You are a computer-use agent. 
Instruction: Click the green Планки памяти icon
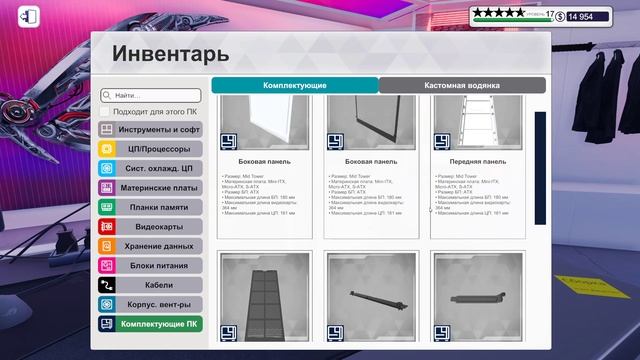pyautogui.click(x=107, y=207)
